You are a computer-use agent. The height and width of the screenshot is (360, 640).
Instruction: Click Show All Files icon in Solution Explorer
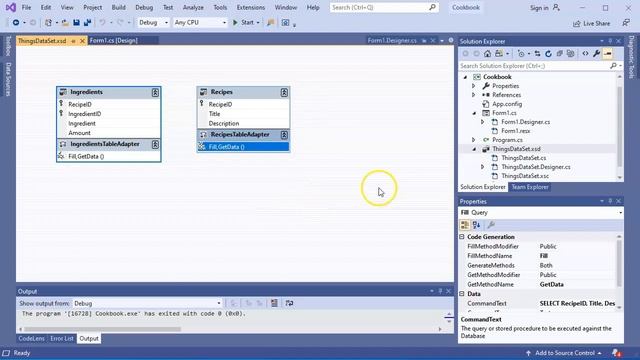click(x=571, y=53)
